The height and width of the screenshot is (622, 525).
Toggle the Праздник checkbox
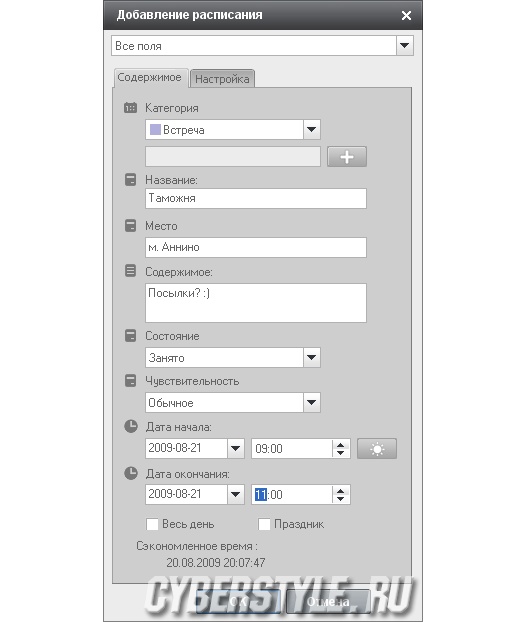click(x=264, y=524)
